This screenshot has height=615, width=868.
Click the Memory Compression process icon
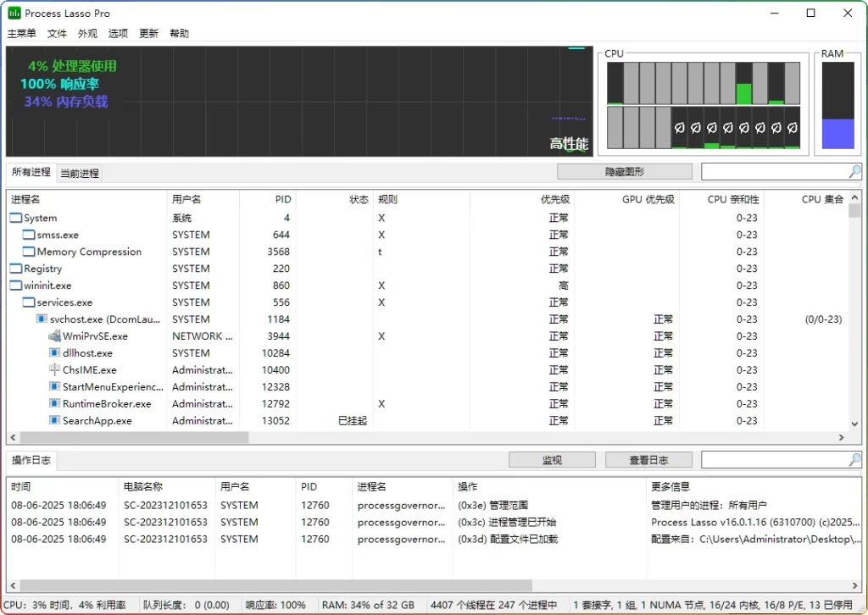click(29, 252)
